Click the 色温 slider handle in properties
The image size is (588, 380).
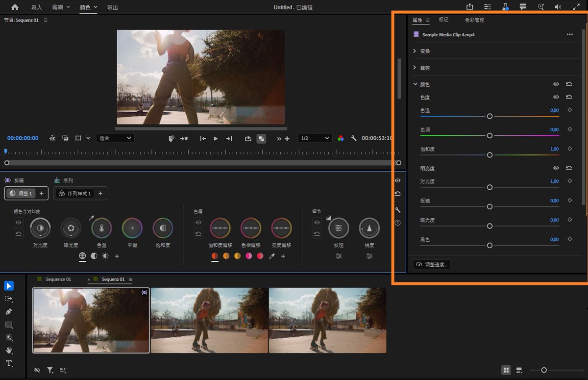[490, 116]
